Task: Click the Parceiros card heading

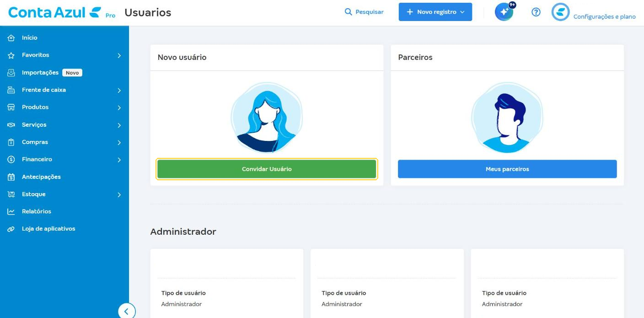Action: click(x=415, y=57)
